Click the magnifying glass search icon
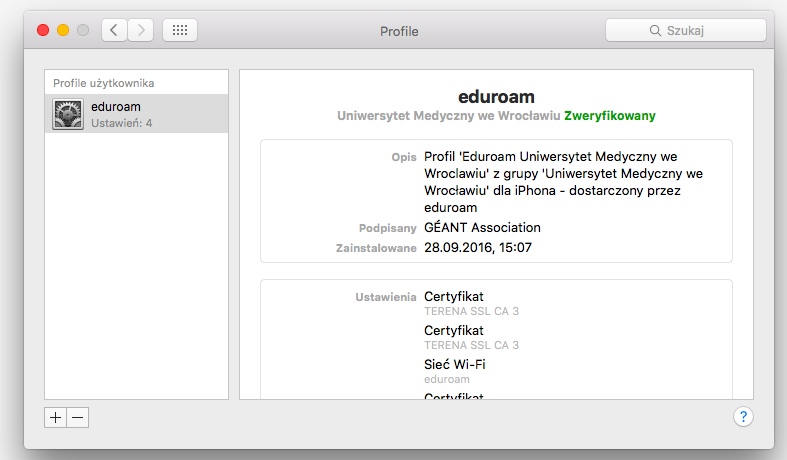The width and height of the screenshot is (787, 460). [x=656, y=31]
